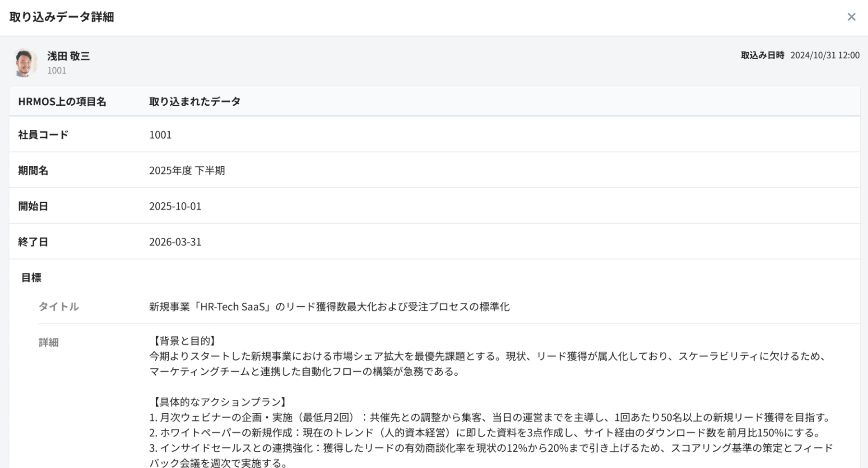Select the 社員コード value 1001 in table

tap(160, 135)
